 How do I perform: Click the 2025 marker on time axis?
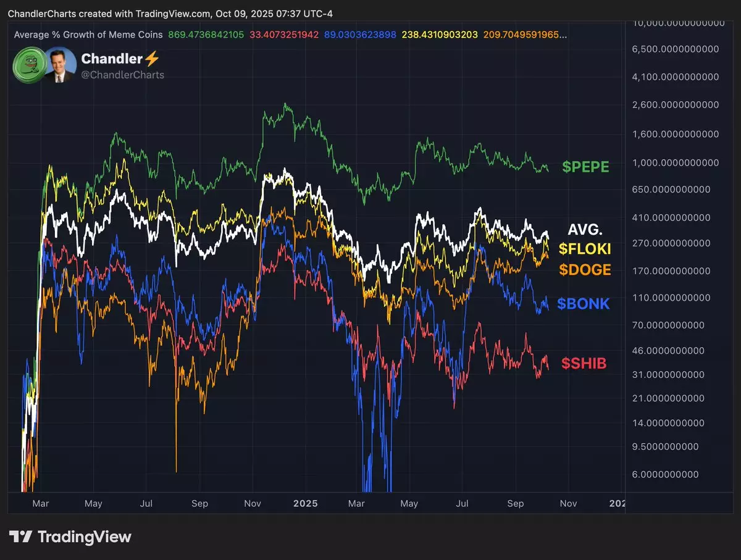[305, 503]
